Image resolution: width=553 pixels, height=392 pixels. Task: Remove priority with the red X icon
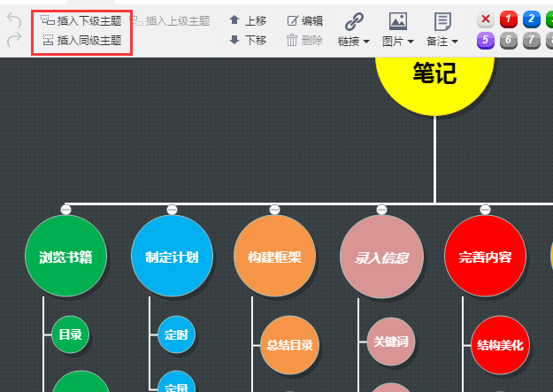[486, 19]
